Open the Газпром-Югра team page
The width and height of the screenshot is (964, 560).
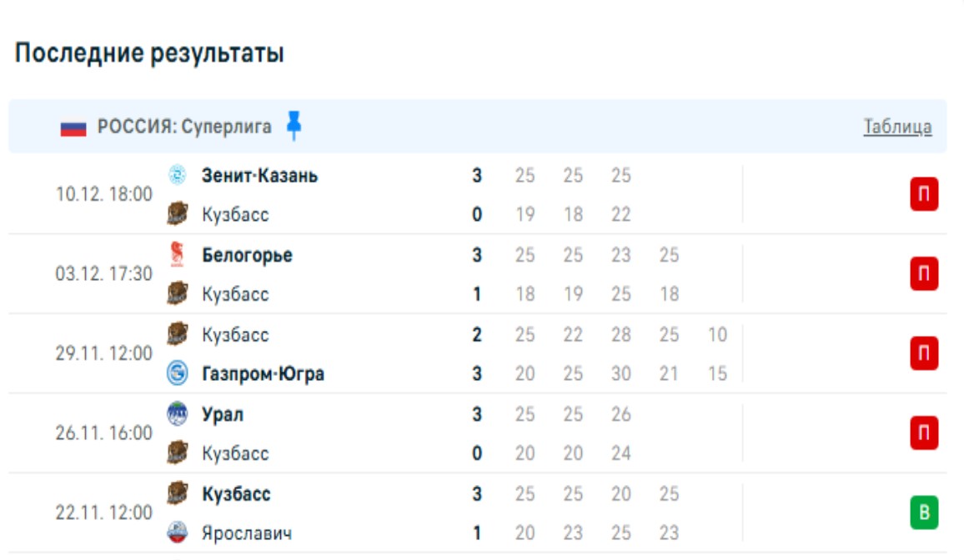[263, 374]
